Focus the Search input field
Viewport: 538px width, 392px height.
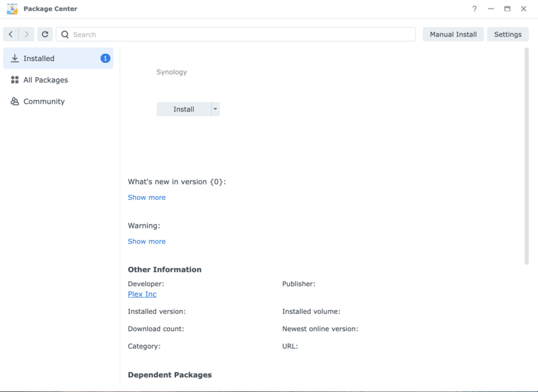[x=240, y=34]
